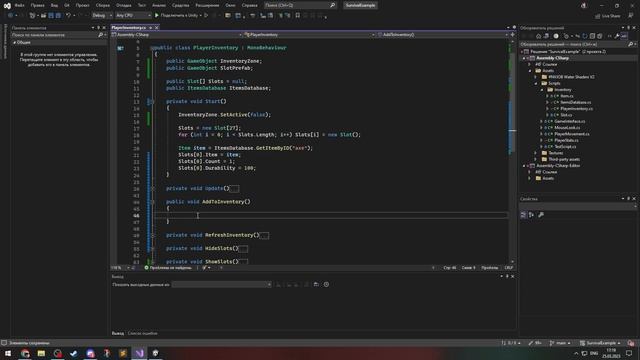The height and width of the screenshot is (360, 640).
Task: Open Chrome from the Windows taskbar
Action: [x=25, y=353]
